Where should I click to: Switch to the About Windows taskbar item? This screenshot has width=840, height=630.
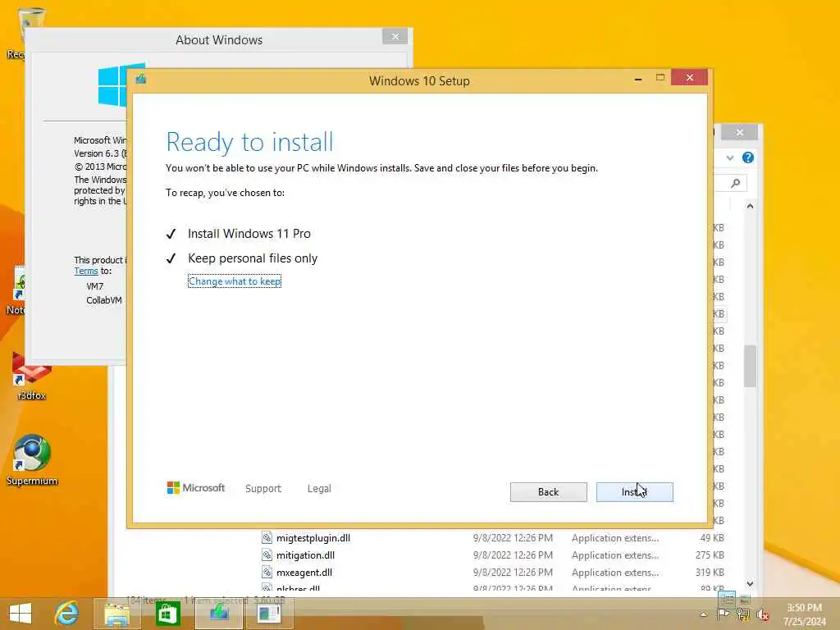pyautogui.click(x=269, y=614)
